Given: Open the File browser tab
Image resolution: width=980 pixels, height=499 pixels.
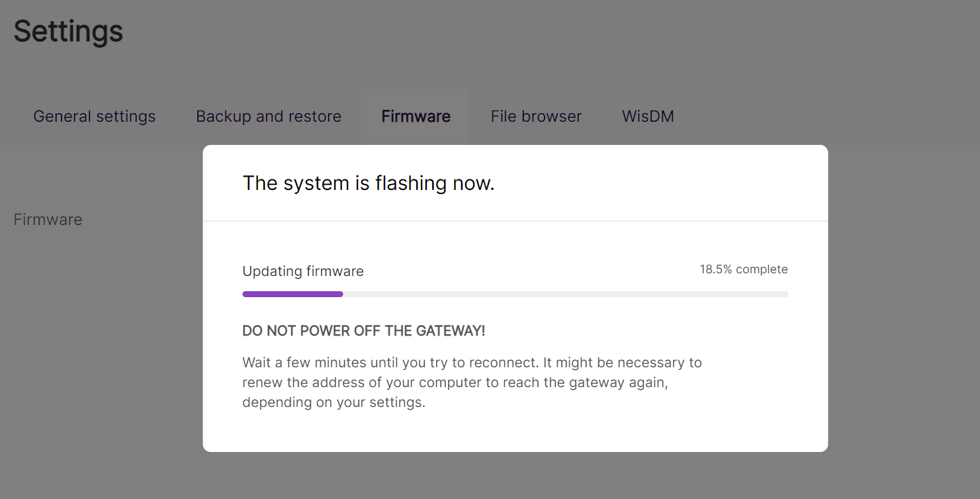Looking at the screenshot, I should (x=536, y=116).
